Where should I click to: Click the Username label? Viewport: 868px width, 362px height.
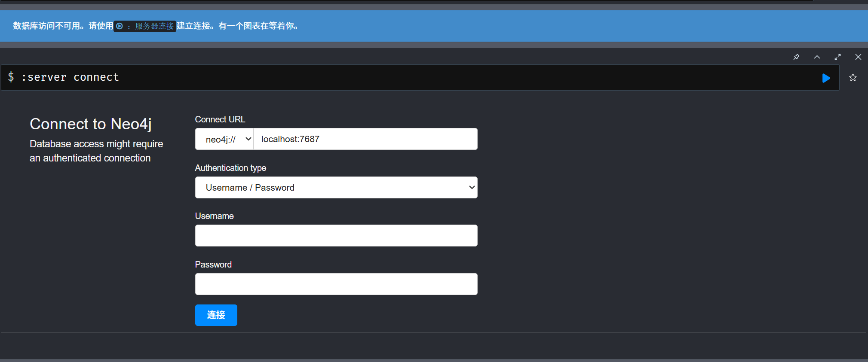coord(215,216)
